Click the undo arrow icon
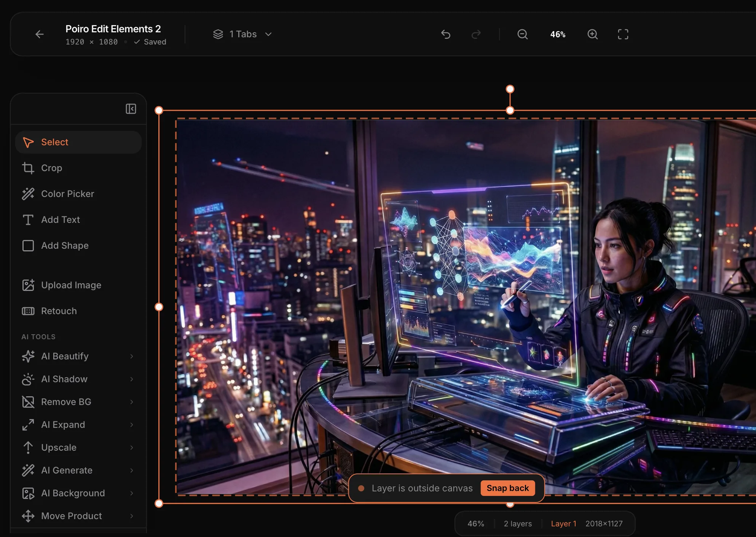 (446, 34)
